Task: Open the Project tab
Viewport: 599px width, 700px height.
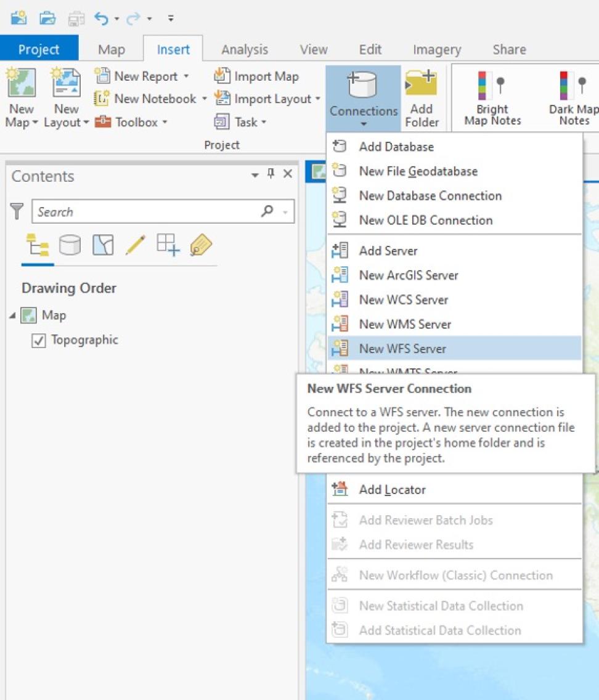Action: [x=39, y=49]
